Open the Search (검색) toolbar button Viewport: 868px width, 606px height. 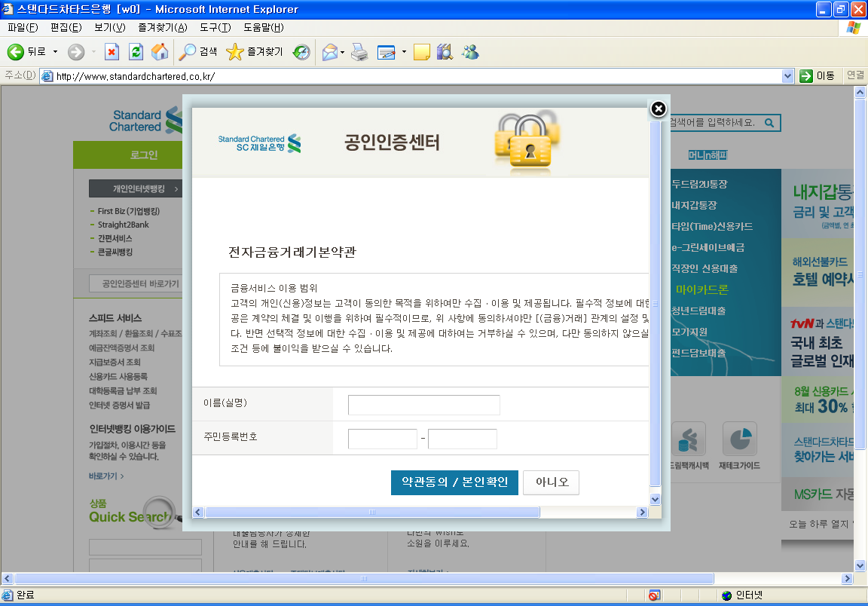tap(197, 52)
